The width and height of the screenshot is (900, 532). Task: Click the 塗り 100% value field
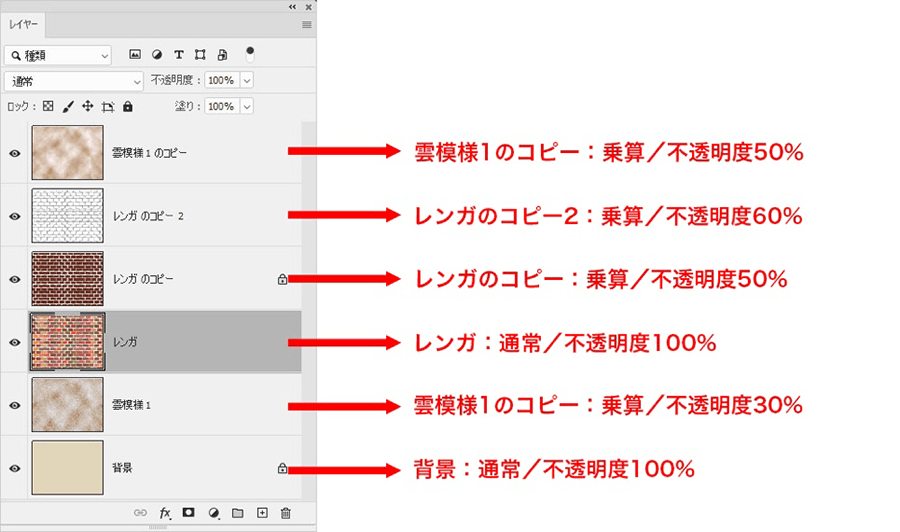222,106
